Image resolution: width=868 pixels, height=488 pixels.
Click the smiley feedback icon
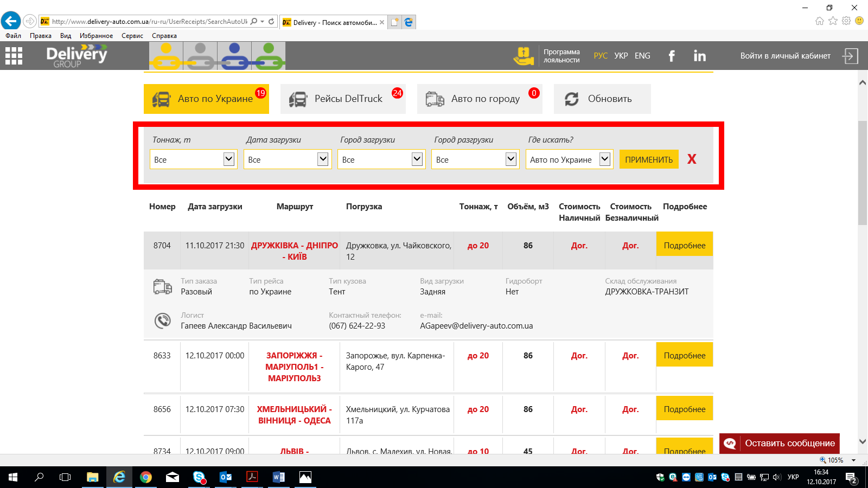pyautogui.click(x=859, y=21)
